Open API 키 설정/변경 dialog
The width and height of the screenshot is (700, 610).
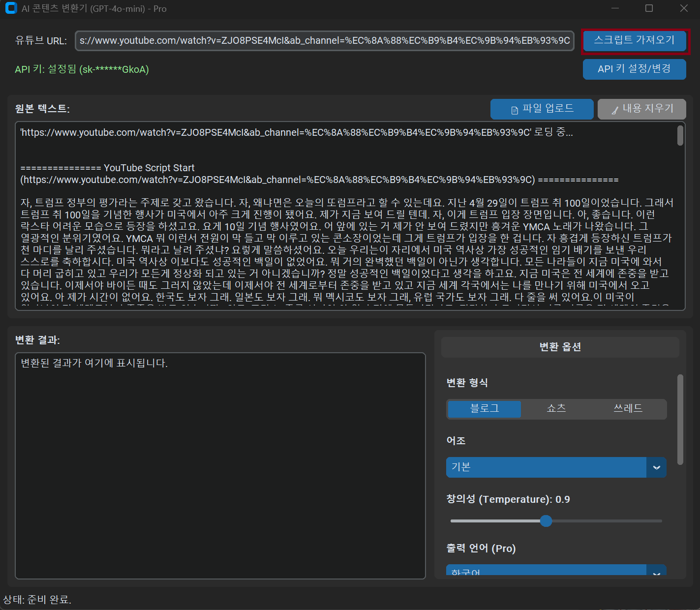(634, 69)
